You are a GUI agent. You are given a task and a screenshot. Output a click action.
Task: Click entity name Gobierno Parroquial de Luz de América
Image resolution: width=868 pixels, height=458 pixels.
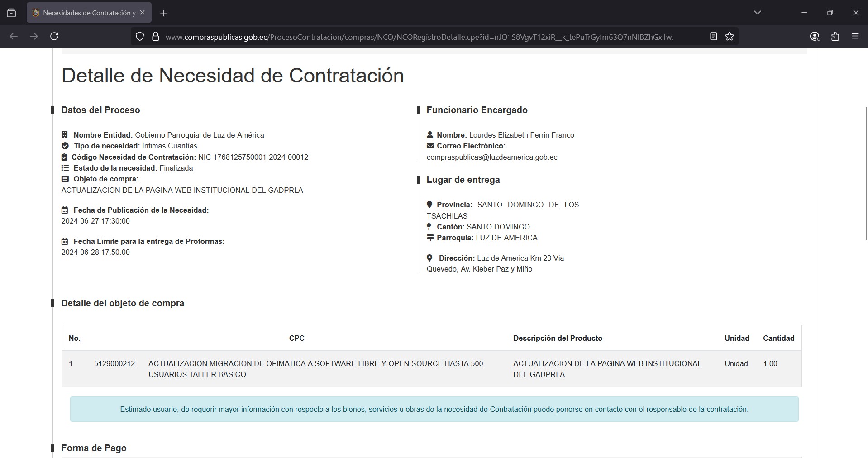tap(200, 135)
